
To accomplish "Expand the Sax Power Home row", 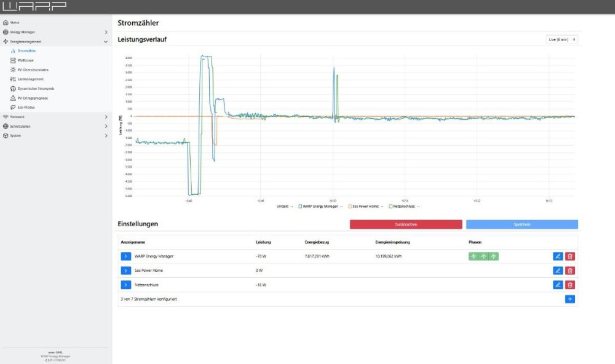I will click(x=125, y=271).
